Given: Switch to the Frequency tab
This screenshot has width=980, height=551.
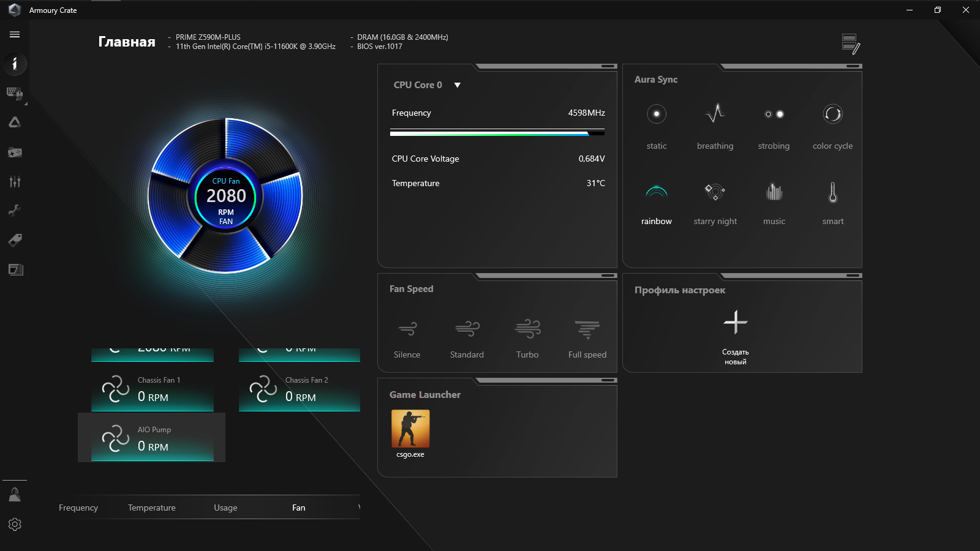Looking at the screenshot, I should [78, 508].
